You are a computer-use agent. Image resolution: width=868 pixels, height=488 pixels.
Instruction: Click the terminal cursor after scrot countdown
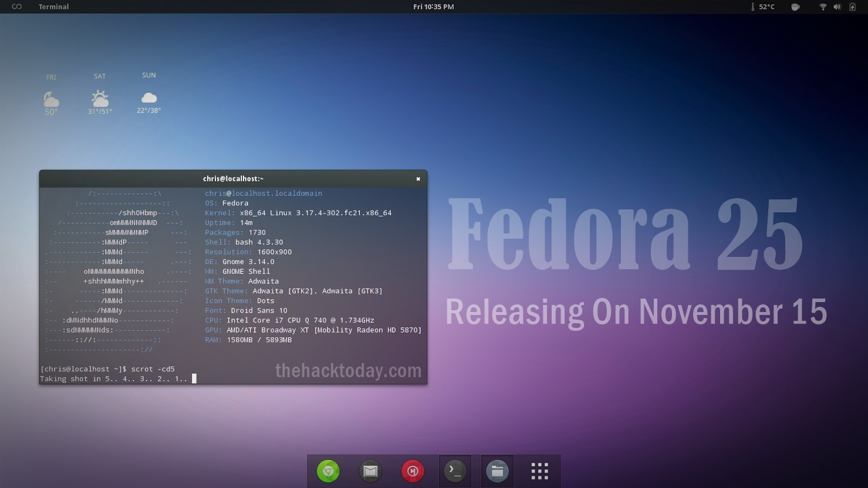click(194, 379)
